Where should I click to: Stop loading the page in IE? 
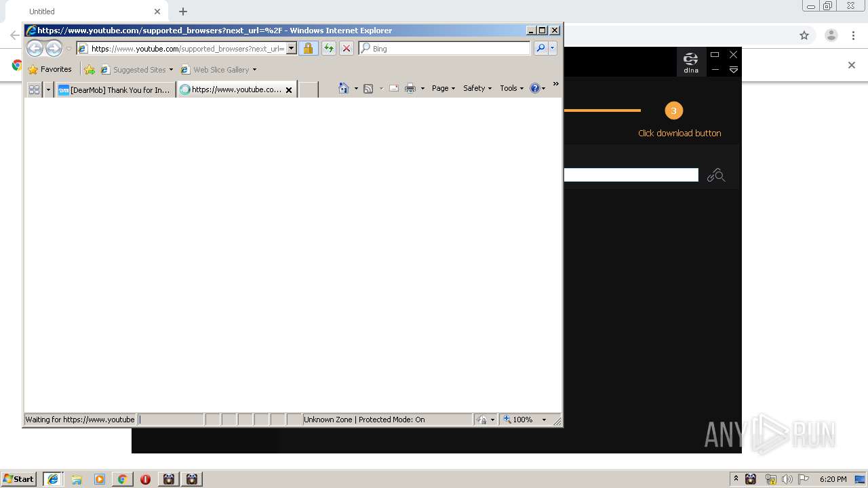tap(346, 48)
